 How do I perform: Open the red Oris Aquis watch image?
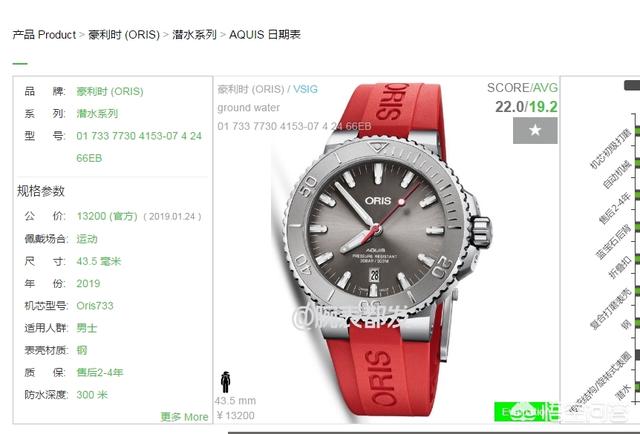coord(388,249)
